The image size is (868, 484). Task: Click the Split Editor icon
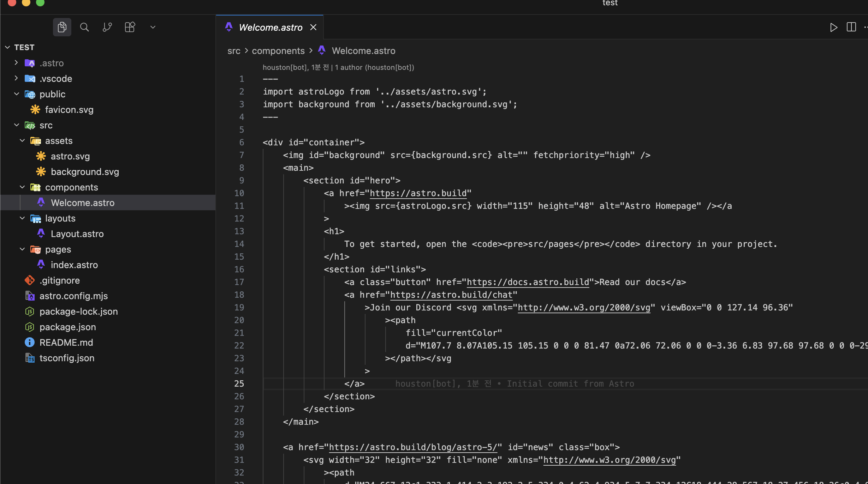[851, 27]
